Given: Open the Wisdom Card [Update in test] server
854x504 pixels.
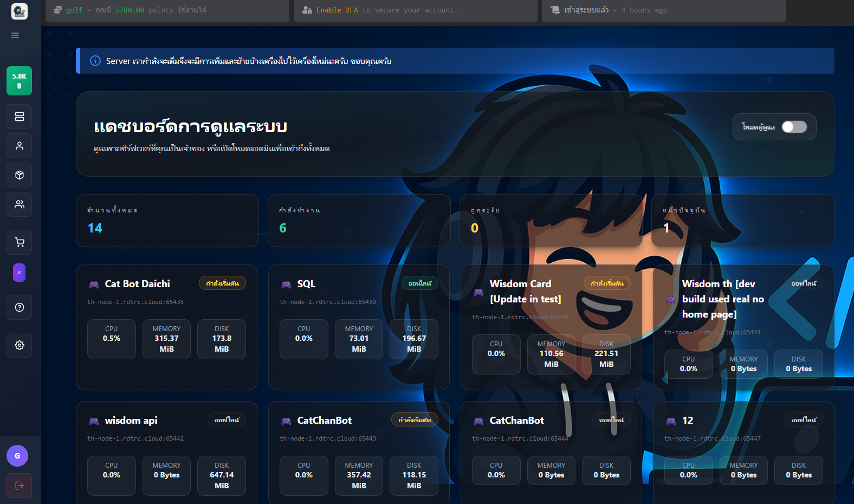Looking at the screenshot, I should [x=525, y=292].
